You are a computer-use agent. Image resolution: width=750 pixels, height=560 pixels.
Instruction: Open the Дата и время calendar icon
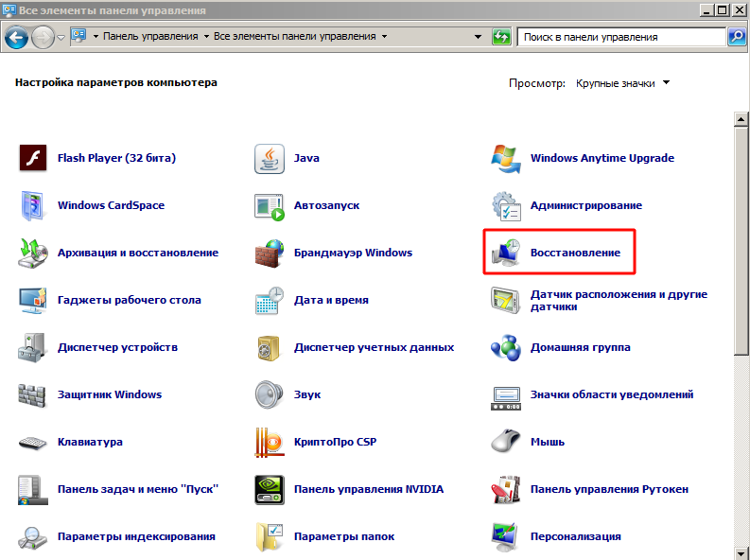click(270, 300)
